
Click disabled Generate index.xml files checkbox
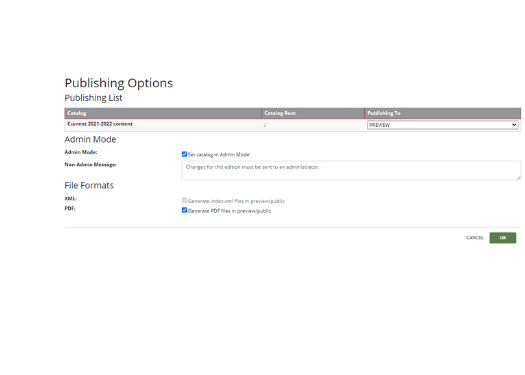[x=184, y=200]
